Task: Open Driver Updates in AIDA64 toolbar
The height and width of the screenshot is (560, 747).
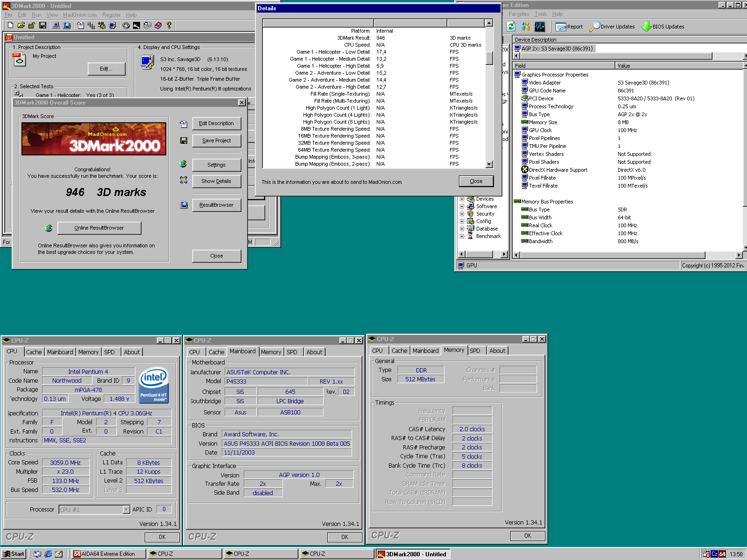Action: [x=612, y=27]
